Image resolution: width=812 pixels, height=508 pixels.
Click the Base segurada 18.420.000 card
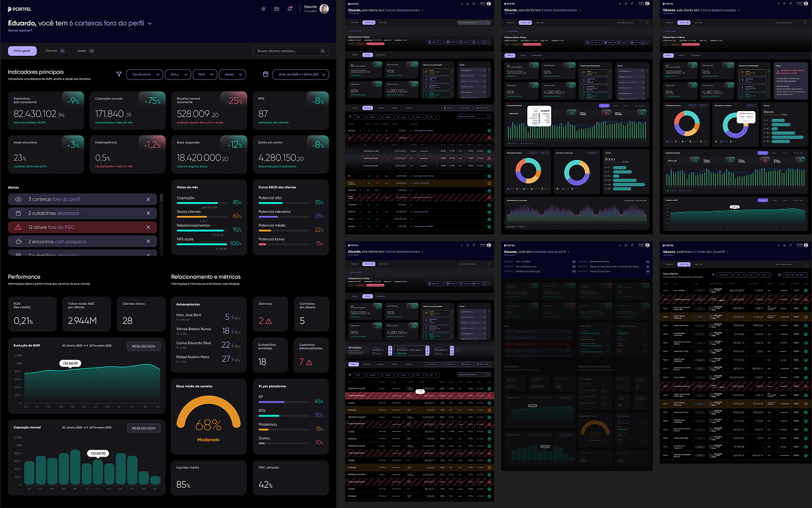pos(209,154)
